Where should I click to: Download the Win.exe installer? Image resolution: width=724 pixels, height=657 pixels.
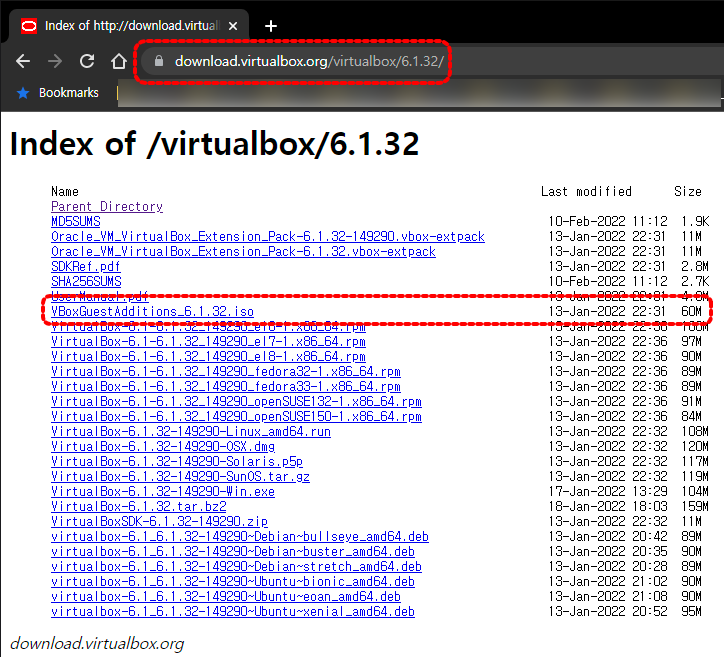point(163,491)
